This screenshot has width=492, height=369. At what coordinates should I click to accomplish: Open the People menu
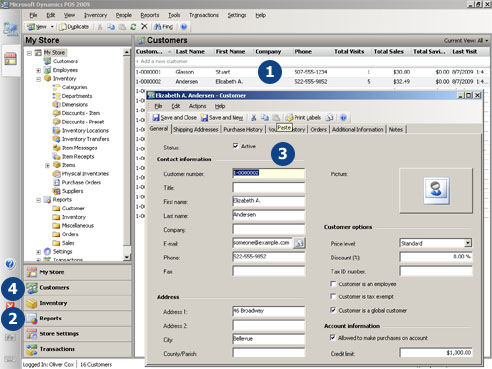124,15
